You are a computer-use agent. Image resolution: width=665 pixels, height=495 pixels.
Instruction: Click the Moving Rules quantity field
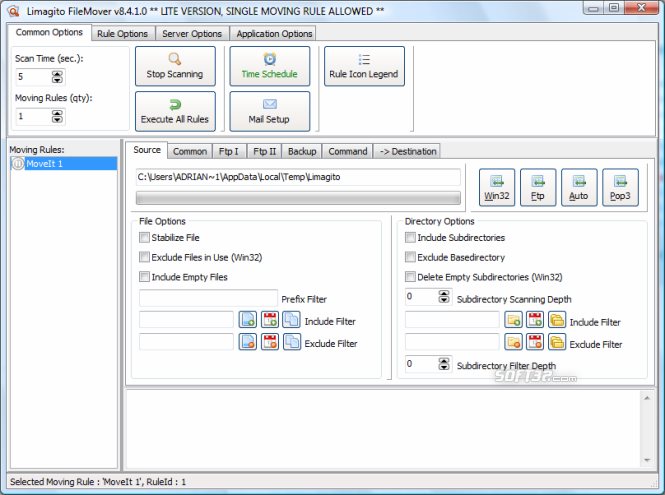click(34, 116)
